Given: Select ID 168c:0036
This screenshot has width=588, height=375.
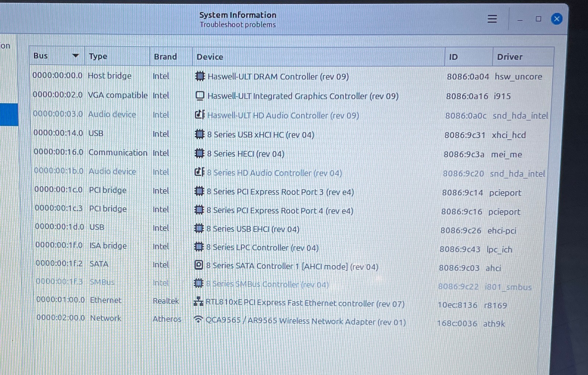Looking at the screenshot, I should [457, 324].
